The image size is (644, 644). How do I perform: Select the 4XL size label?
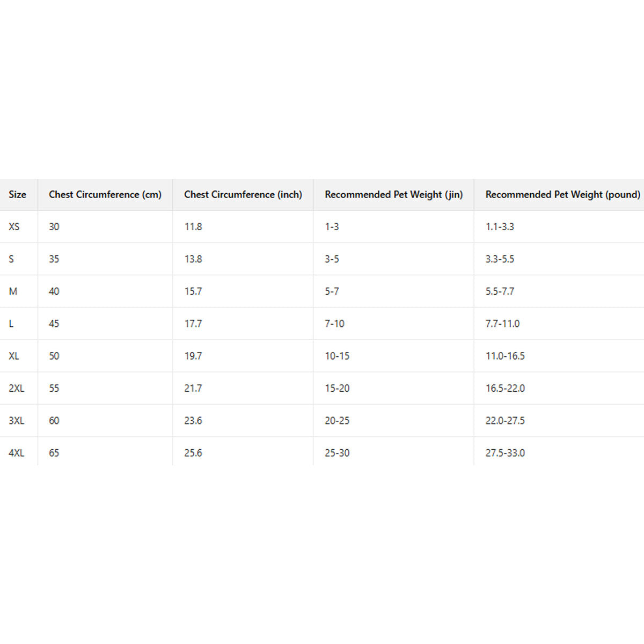click(x=16, y=453)
